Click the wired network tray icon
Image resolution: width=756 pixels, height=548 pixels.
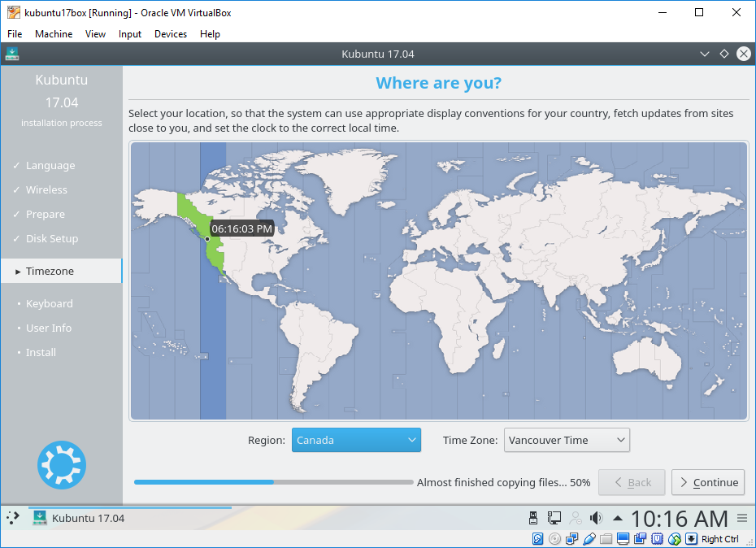[x=554, y=518]
